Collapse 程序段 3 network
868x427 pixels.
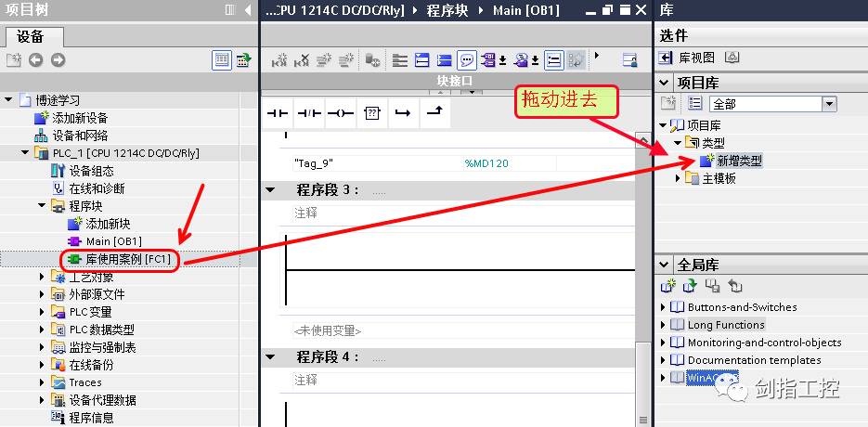(270, 190)
